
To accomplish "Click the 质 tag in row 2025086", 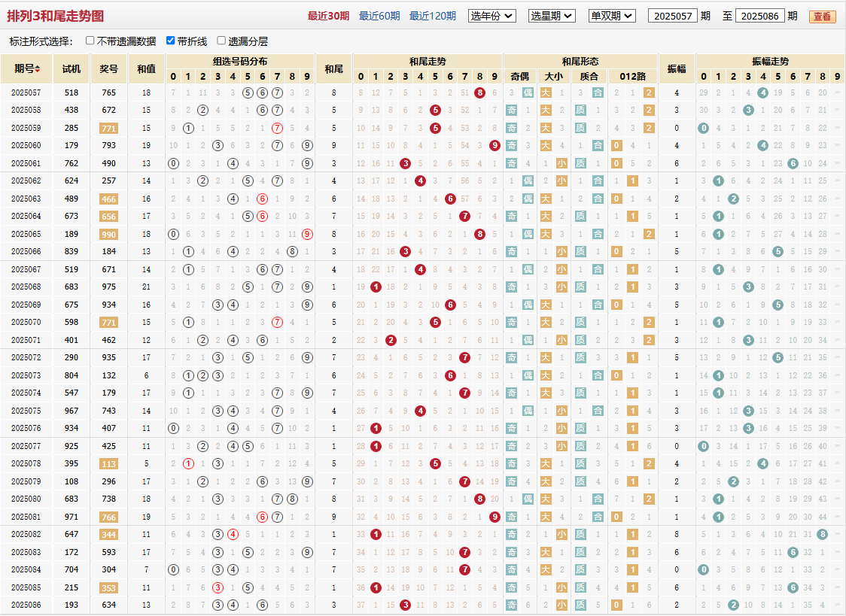I will [580, 605].
